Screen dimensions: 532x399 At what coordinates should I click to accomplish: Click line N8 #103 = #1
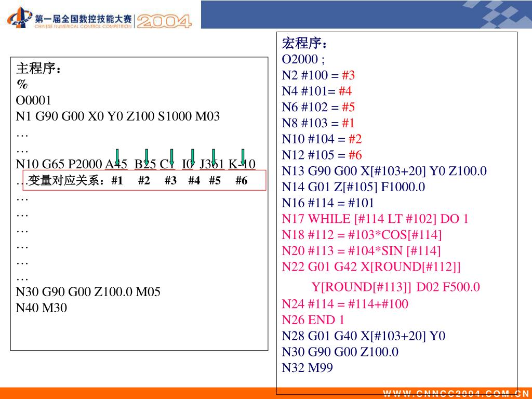[x=318, y=123]
